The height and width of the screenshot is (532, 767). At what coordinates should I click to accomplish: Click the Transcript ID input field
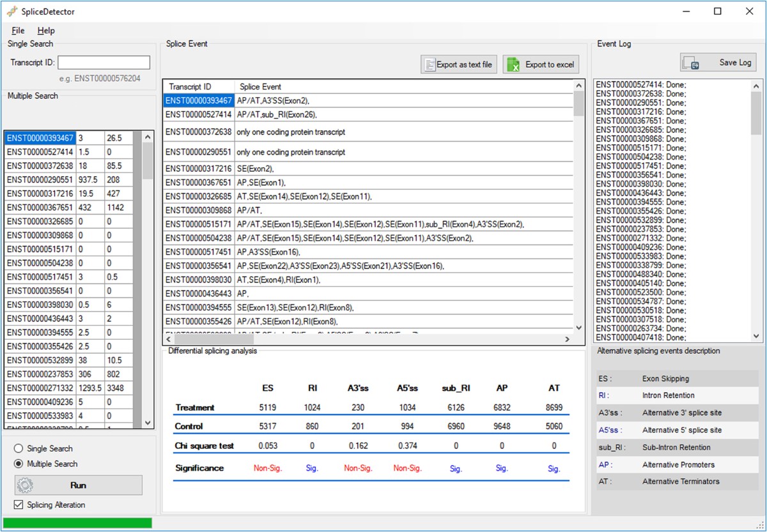104,63
